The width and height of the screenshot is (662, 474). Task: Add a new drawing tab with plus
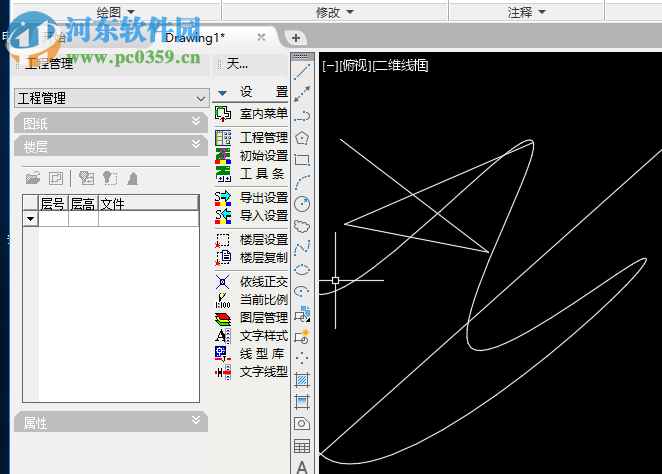[x=296, y=38]
